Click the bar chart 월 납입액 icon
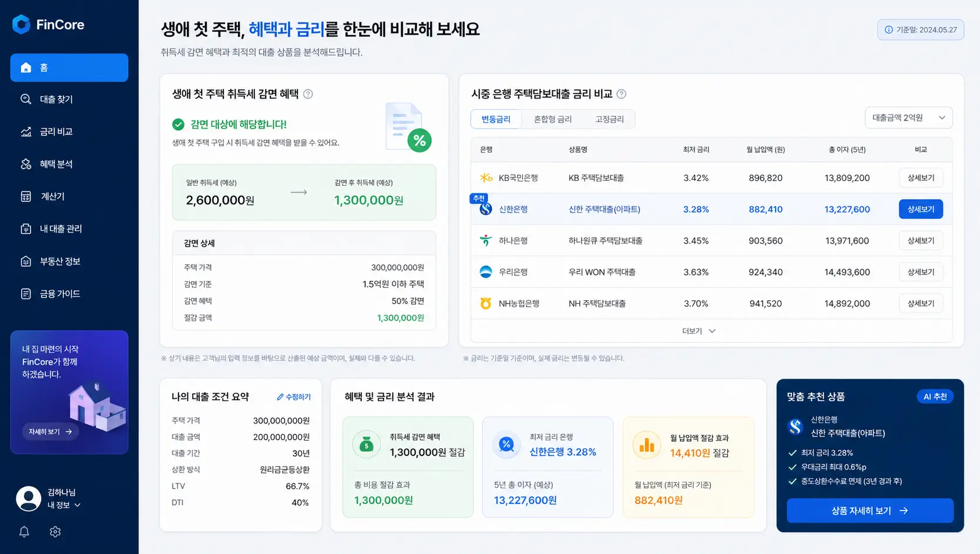 647,445
